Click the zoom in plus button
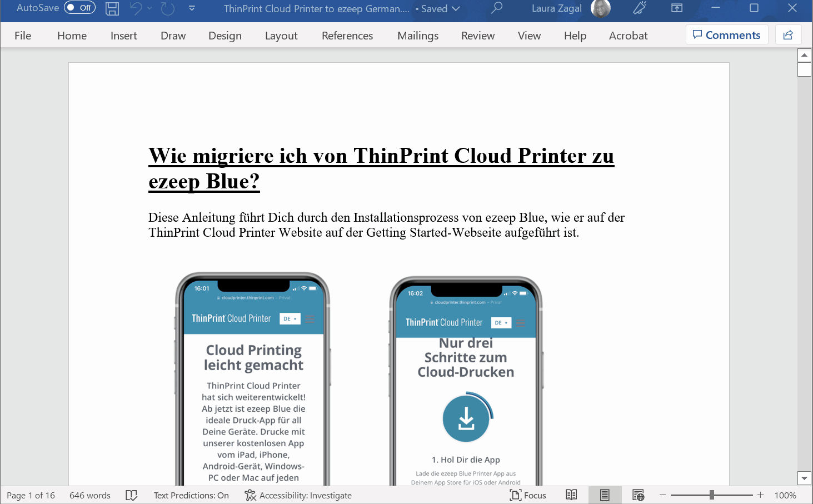 pos(761,495)
